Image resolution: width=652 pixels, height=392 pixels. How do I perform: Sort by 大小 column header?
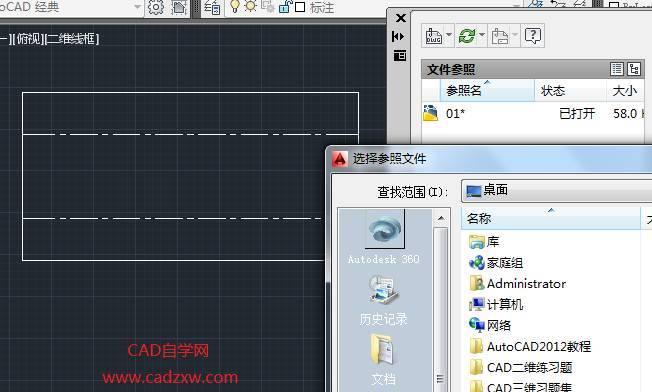pyautogui.click(x=625, y=90)
